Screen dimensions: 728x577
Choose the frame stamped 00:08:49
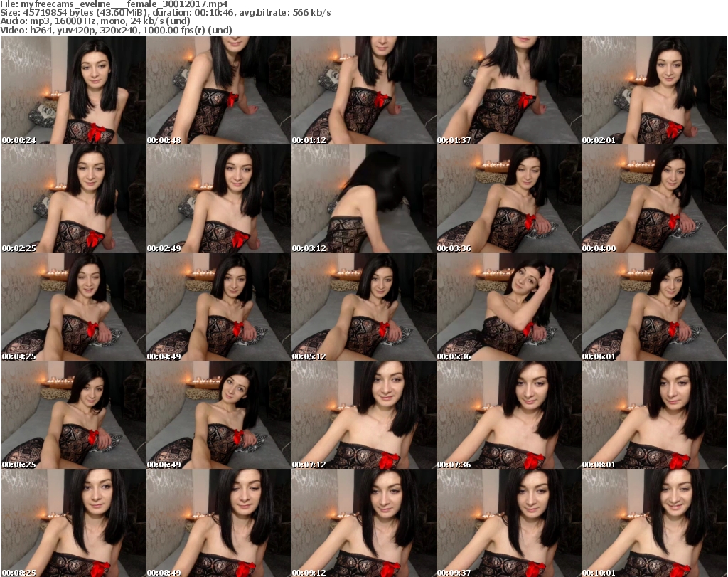[x=219, y=523]
